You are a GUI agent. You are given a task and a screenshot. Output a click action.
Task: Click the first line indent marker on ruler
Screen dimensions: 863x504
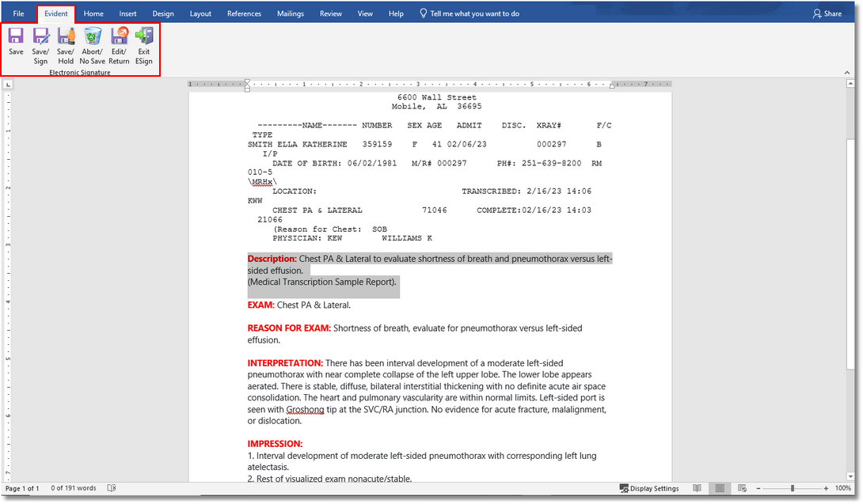click(247, 82)
